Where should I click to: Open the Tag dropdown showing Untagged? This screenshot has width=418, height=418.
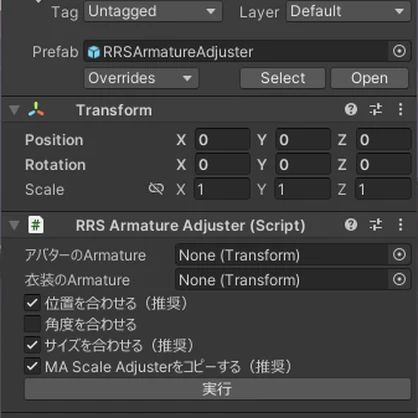coord(153,11)
